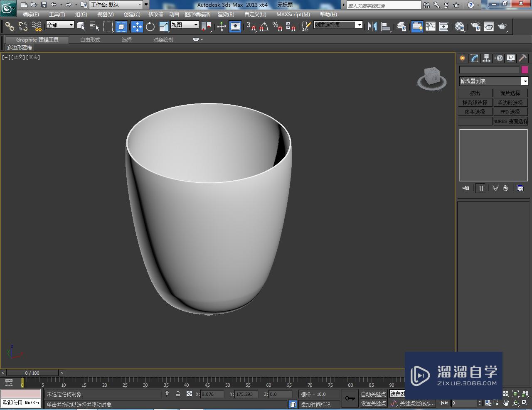
Task: Open the Curve Editor icon
Action: [x=431, y=26]
